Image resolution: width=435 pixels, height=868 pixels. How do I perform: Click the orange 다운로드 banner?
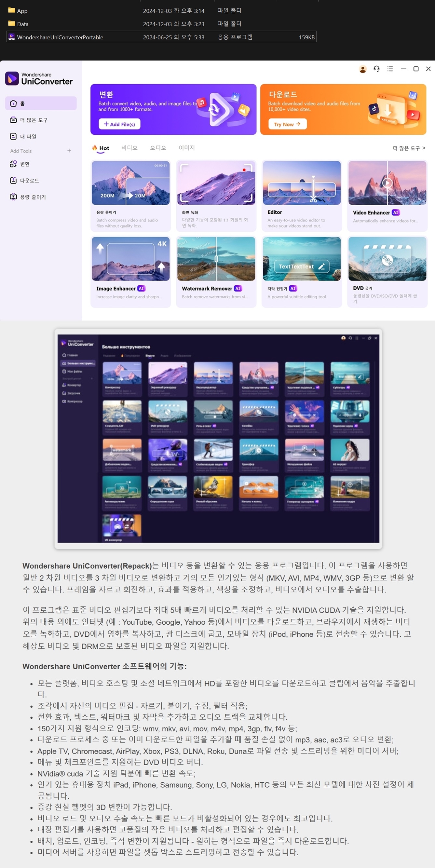(343, 110)
